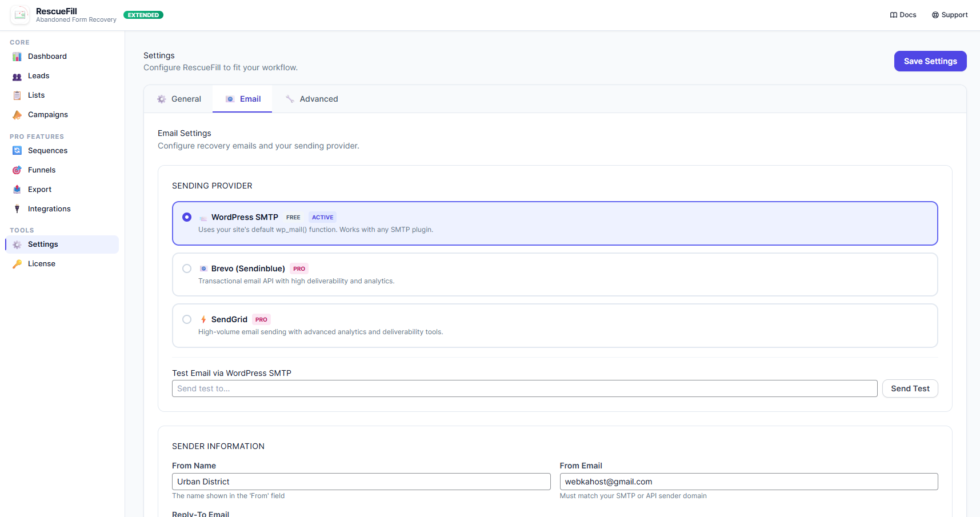
Task: Open Support from the top bar
Action: (950, 14)
